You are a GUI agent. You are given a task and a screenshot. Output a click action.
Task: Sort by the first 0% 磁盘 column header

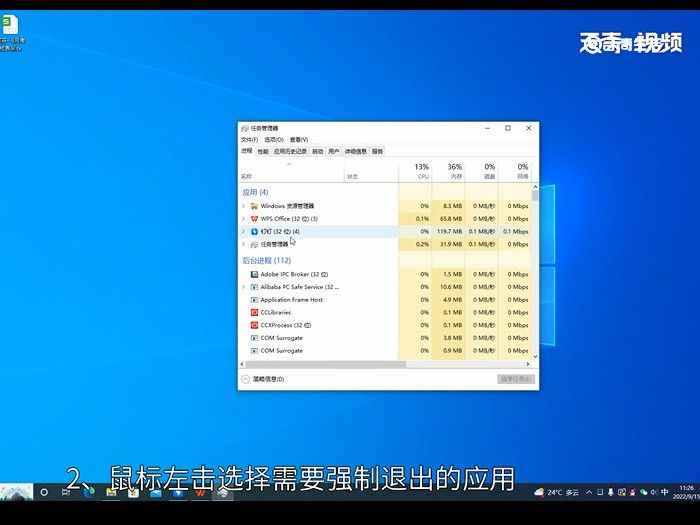(482, 171)
